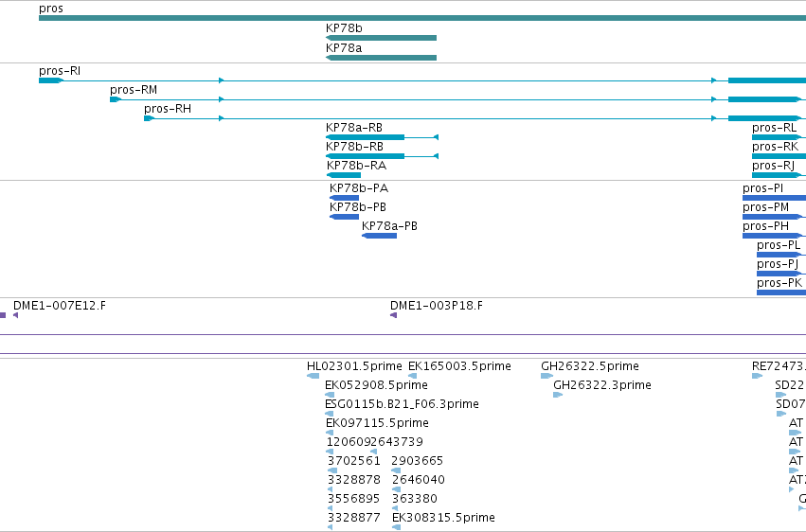Image resolution: width=806 pixels, height=532 pixels.
Task: Open the pros-RL transcript label
Action: [x=774, y=128]
